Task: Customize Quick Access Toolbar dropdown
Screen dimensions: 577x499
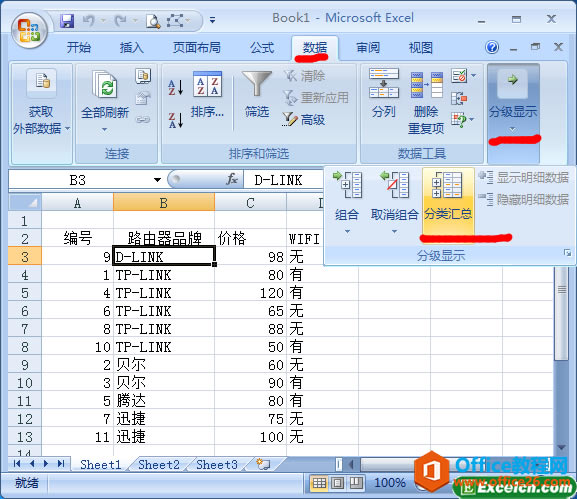Action: (212, 20)
